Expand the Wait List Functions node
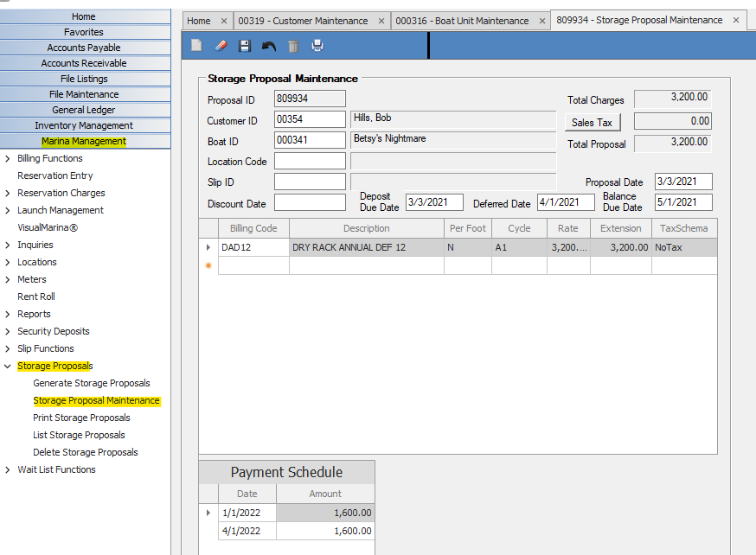This screenshot has width=756, height=555. [x=8, y=469]
